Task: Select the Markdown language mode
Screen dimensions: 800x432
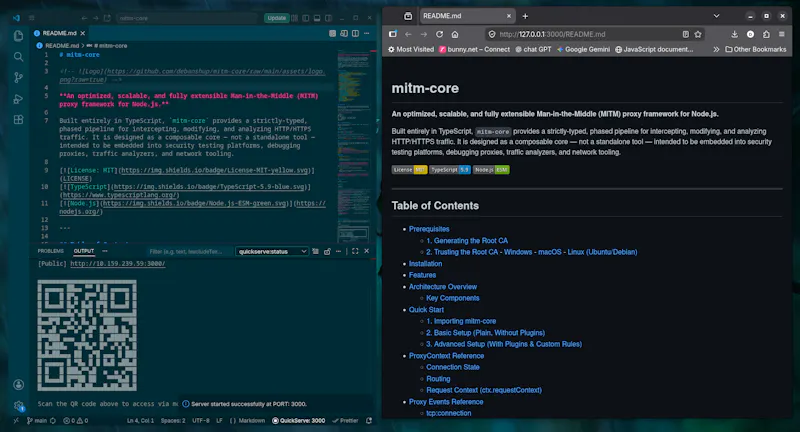Action: coord(247,421)
